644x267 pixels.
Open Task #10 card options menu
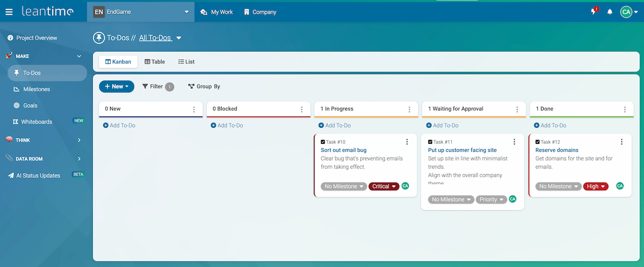[x=407, y=142]
